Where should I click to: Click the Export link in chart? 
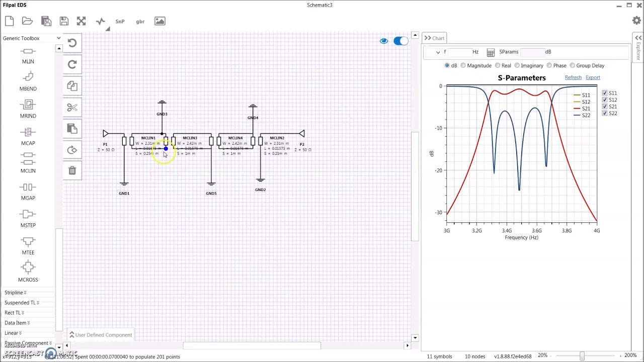coord(593,77)
